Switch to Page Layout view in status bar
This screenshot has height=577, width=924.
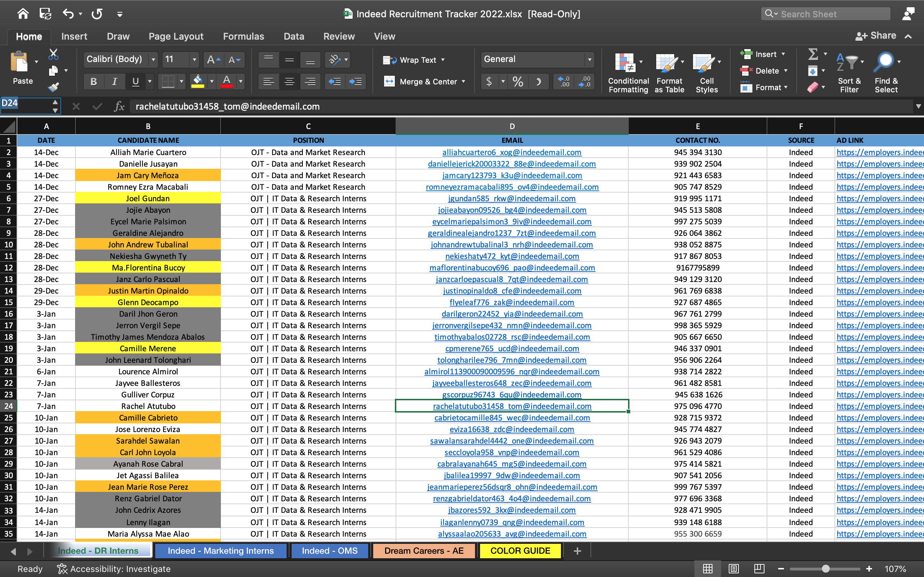coord(733,569)
